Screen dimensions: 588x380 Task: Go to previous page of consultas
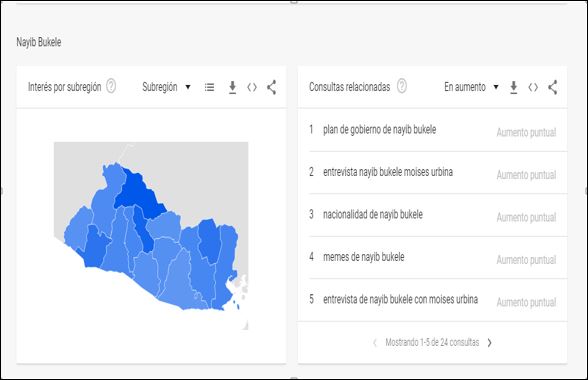pyautogui.click(x=375, y=342)
